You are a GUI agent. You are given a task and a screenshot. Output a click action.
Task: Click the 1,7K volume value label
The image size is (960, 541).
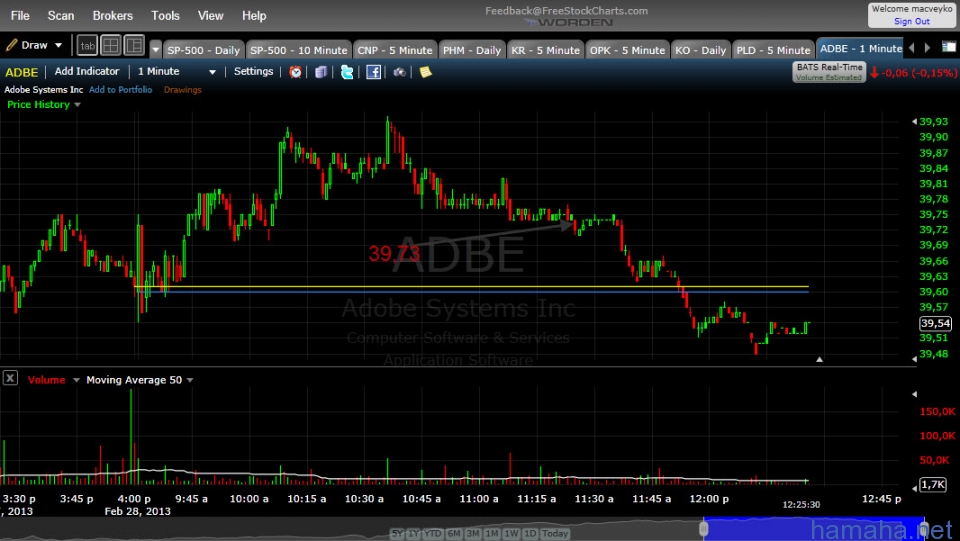click(x=934, y=485)
